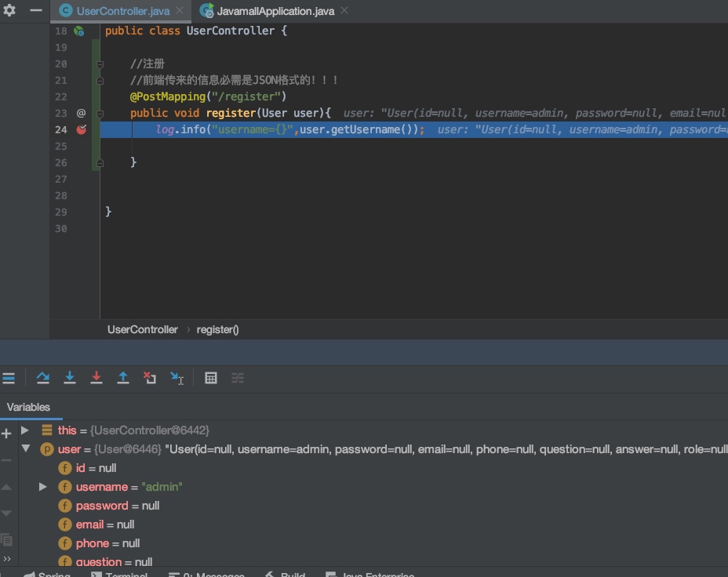Click the Step Out debug icon
728x577 pixels.
tap(123, 378)
